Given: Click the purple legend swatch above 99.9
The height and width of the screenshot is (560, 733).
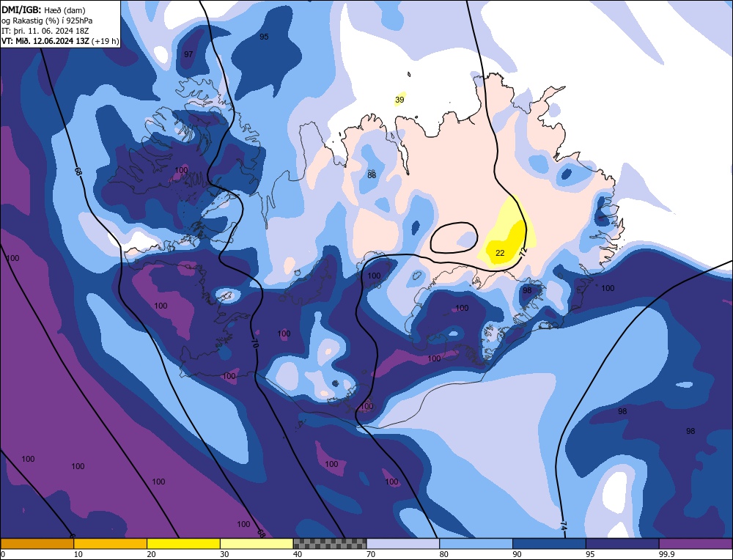Looking at the screenshot, I should pos(696,543).
